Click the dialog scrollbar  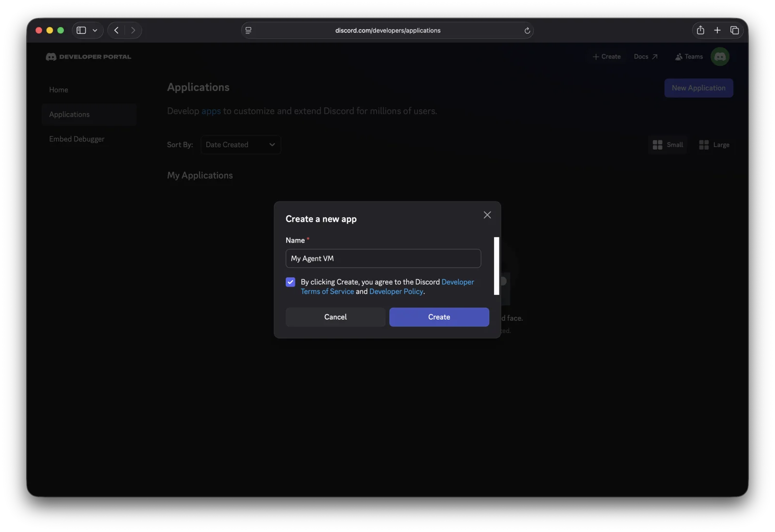pyautogui.click(x=496, y=266)
